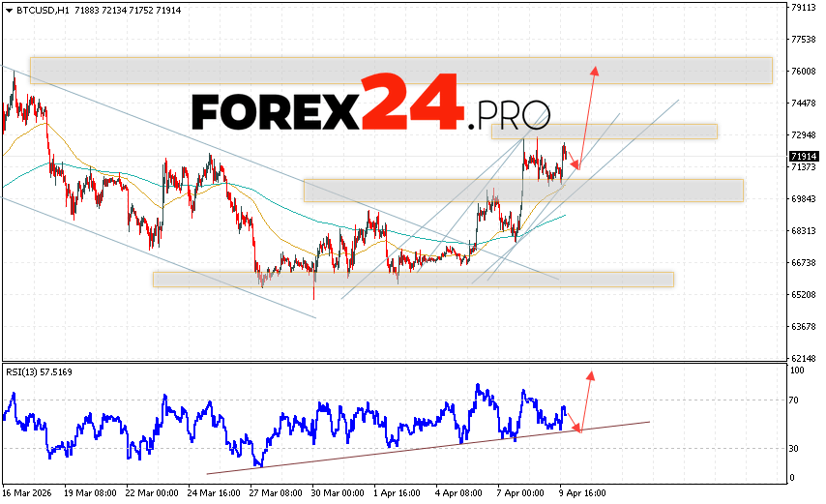Click the 62148 price axis label
This screenshot has height=504, width=826.
[802, 358]
